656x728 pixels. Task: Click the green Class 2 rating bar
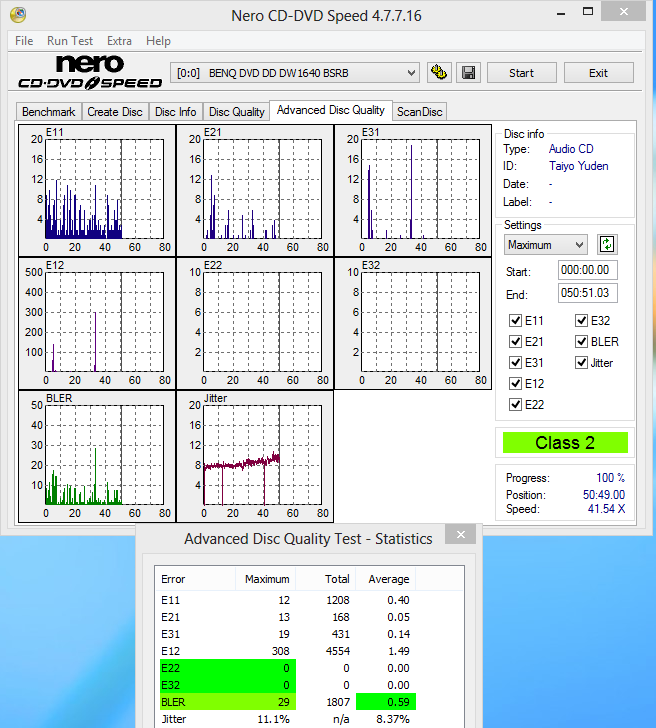pos(565,442)
